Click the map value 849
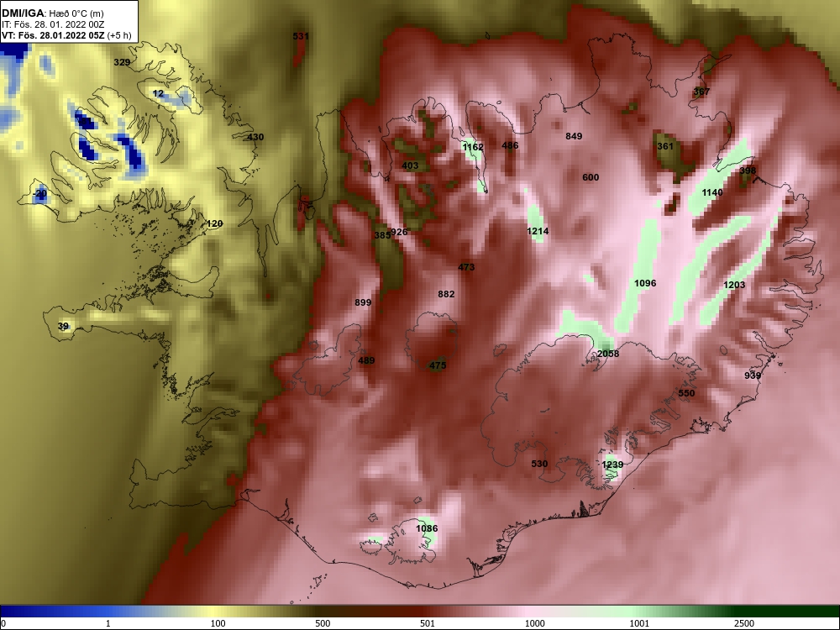Screen dimensions: 840x630 574,136
